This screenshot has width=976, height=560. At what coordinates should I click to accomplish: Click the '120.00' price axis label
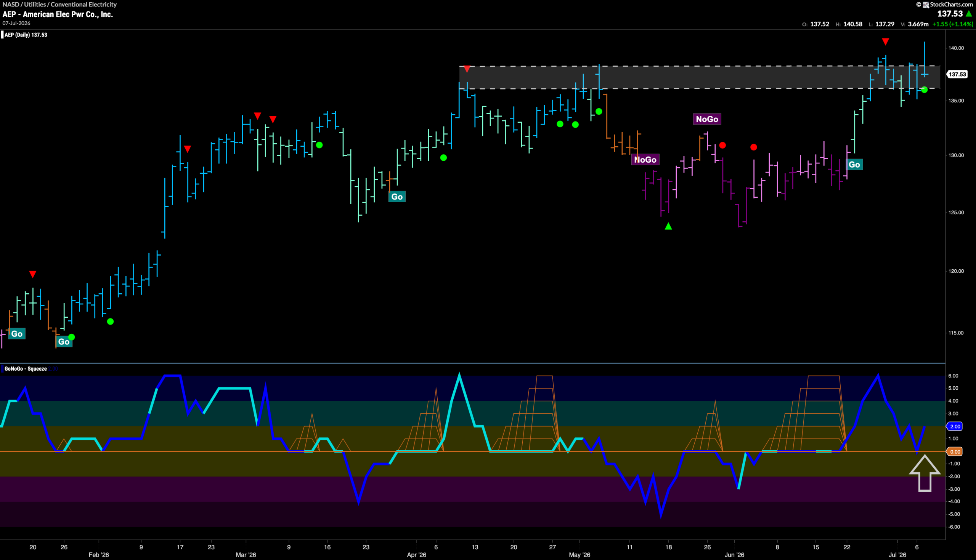[x=956, y=271]
